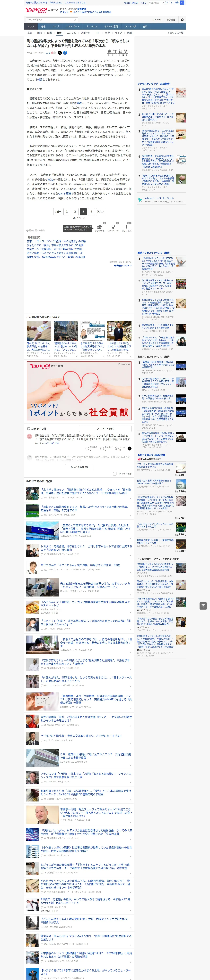Open the エキスパート navigation tab
The height and width of the screenshot is (980, 210).
[72, 26]
